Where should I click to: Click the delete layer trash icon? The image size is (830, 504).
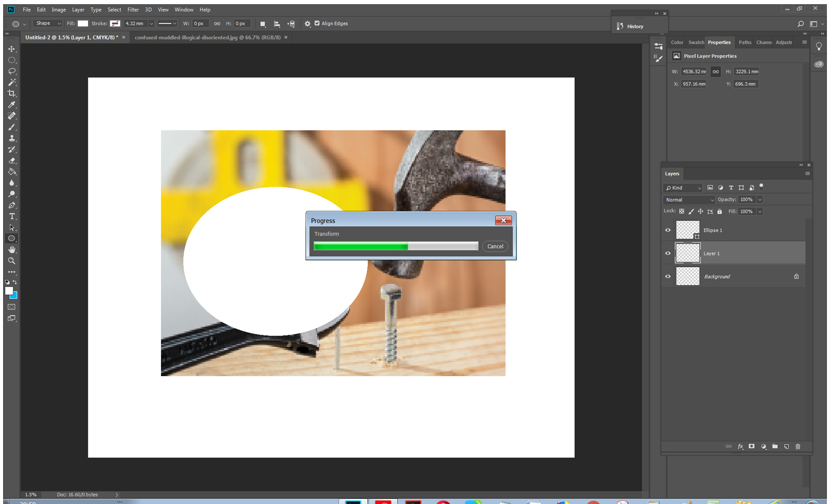pos(797,447)
